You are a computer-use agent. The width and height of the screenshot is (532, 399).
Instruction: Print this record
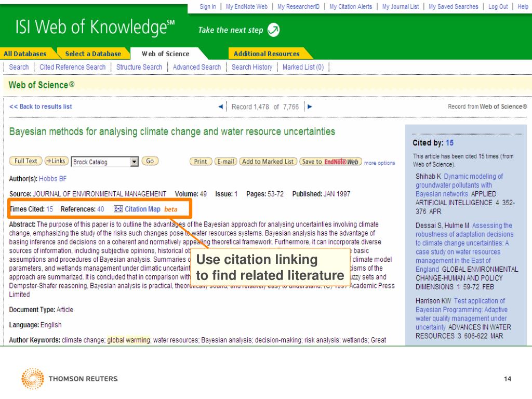click(x=201, y=162)
